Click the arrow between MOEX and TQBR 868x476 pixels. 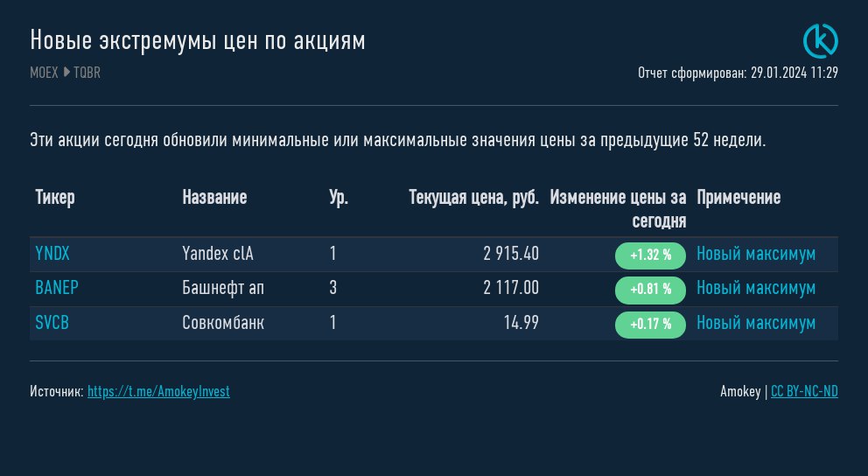pos(66,73)
